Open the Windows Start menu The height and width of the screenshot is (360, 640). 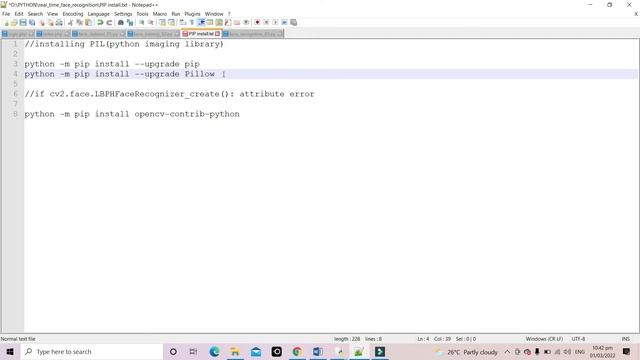10,351
